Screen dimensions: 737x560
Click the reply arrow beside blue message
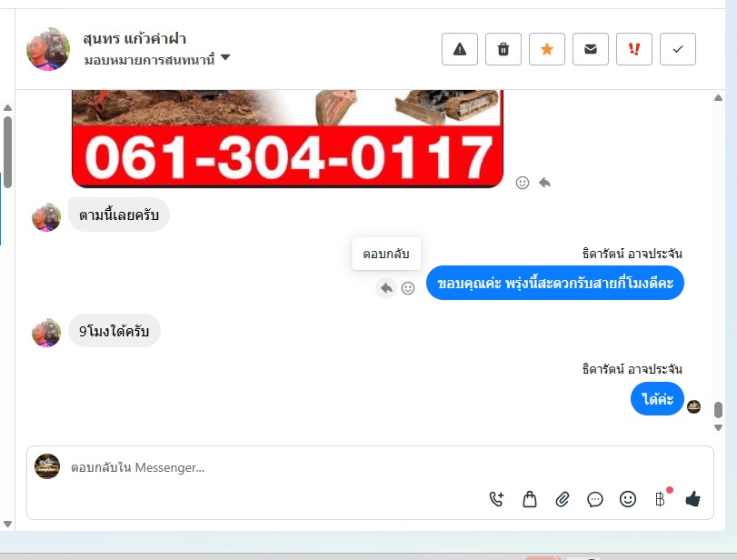[x=386, y=288]
